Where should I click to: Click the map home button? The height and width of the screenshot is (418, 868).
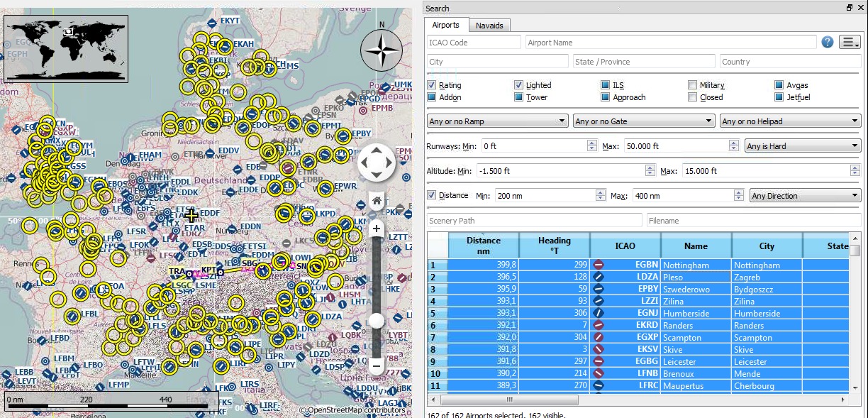tap(377, 201)
